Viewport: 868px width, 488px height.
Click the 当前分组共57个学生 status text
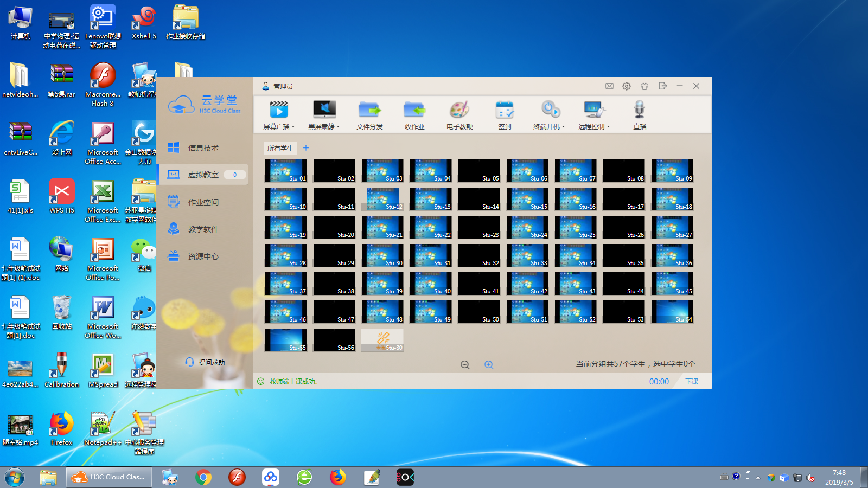point(635,364)
